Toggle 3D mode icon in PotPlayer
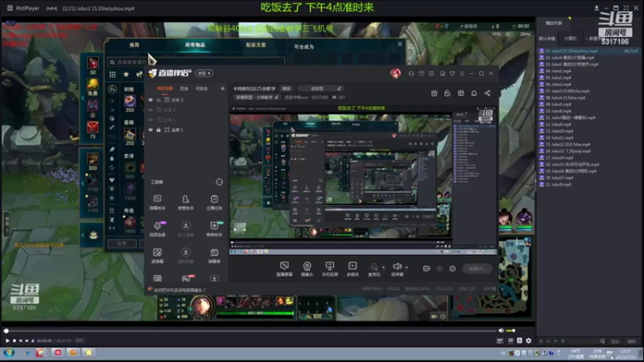Image resolution: width=644 pixels, height=362 pixels. point(510,340)
